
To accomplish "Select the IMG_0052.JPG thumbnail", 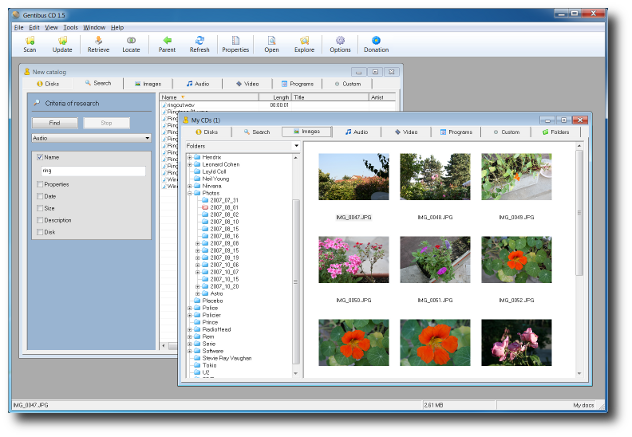I will click(516, 260).
